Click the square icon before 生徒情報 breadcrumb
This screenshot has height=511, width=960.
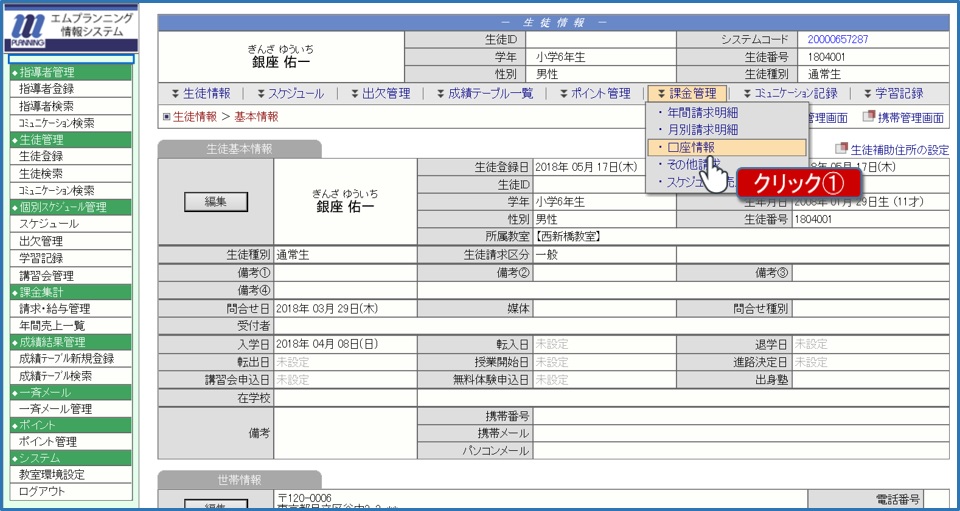click(x=166, y=117)
